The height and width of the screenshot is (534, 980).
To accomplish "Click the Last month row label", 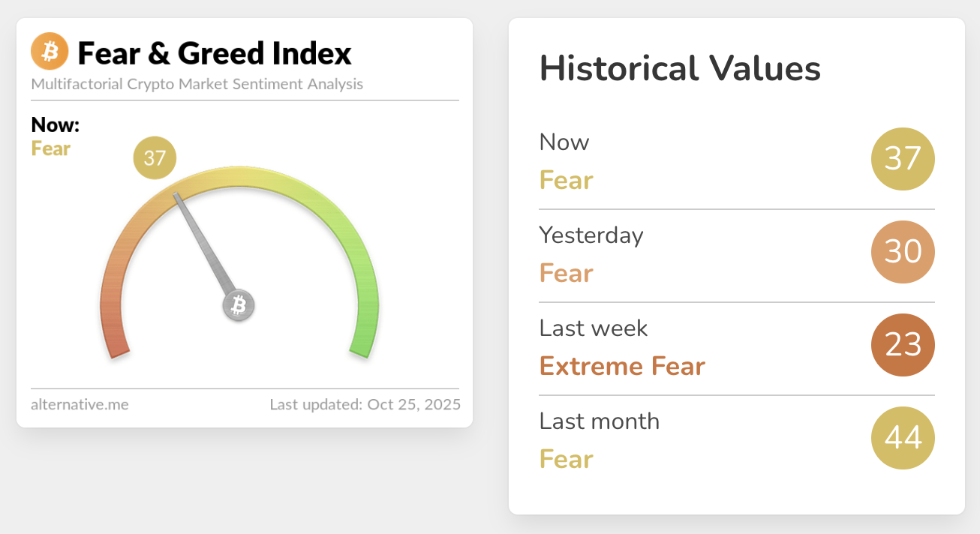I will coord(599,421).
